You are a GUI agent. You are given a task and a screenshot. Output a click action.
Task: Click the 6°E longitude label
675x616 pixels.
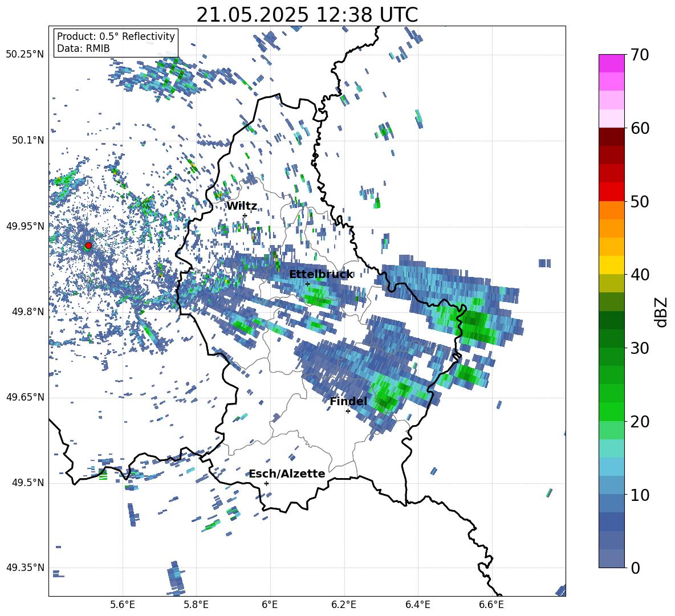(x=270, y=605)
